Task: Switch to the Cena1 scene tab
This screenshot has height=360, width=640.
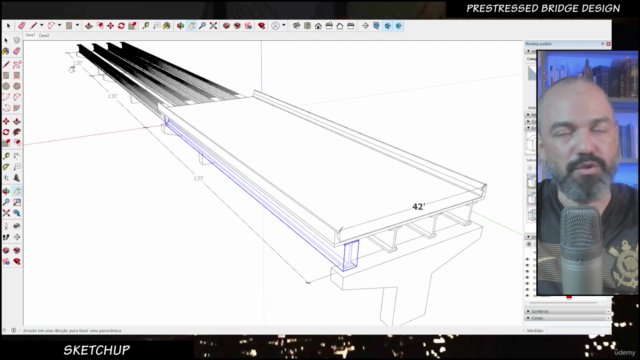Action: point(30,36)
